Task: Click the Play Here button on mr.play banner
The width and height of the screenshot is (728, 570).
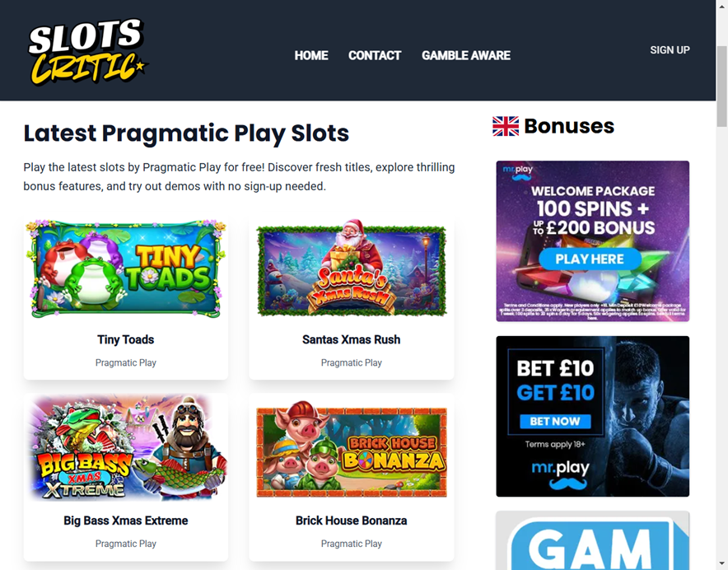Action: pyautogui.click(x=590, y=259)
